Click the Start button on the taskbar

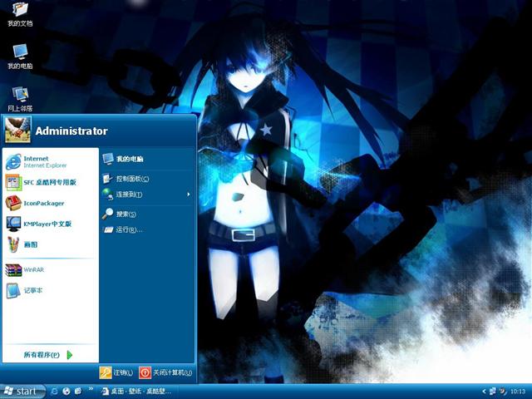pos(21,391)
